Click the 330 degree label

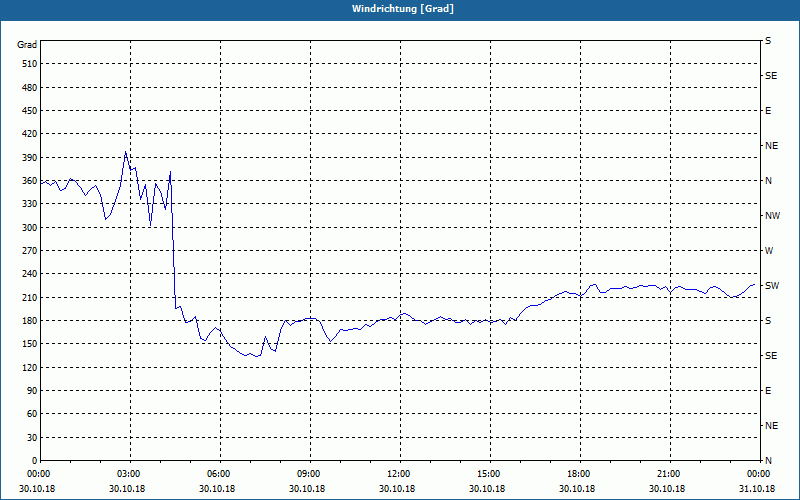(30, 204)
